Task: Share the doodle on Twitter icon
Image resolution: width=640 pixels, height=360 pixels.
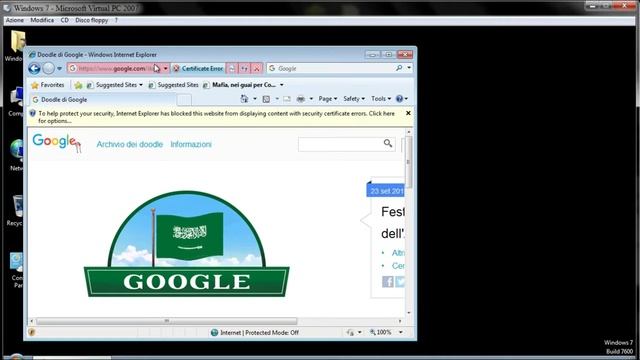Action: tap(400, 282)
